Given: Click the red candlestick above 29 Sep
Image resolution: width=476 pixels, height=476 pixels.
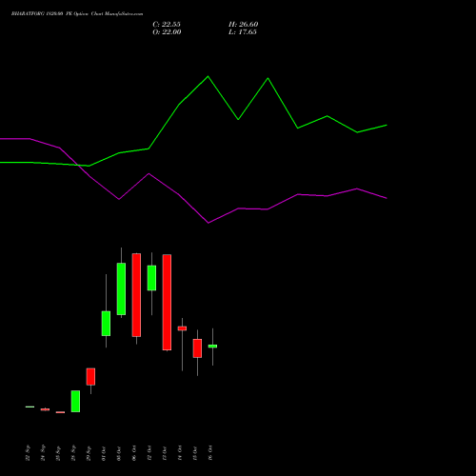Looking at the screenshot, I should (x=90, y=377).
